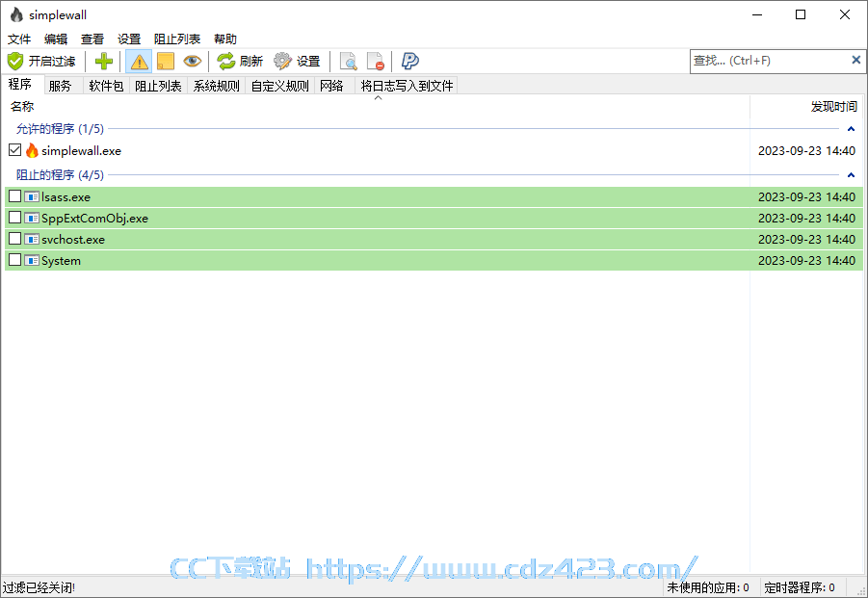Open the 设置 menu in menu bar
This screenshot has width=868, height=598.
tap(129, 39)
